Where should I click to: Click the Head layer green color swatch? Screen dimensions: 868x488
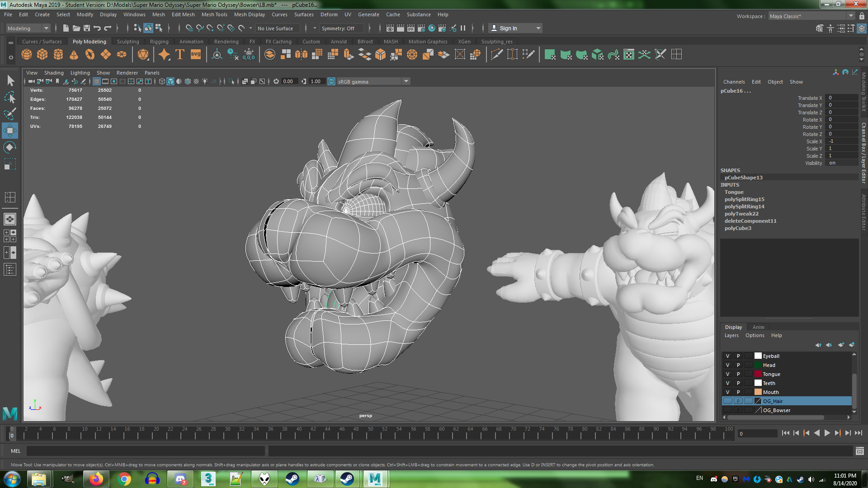(758, 365)
